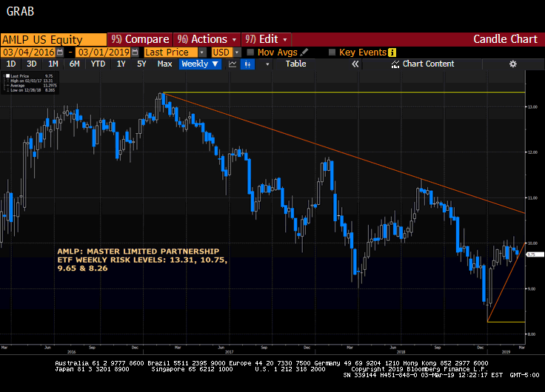Click the High on 02/03/17 legend row
The image size is (545, 392).
click(x=31, y=81)
